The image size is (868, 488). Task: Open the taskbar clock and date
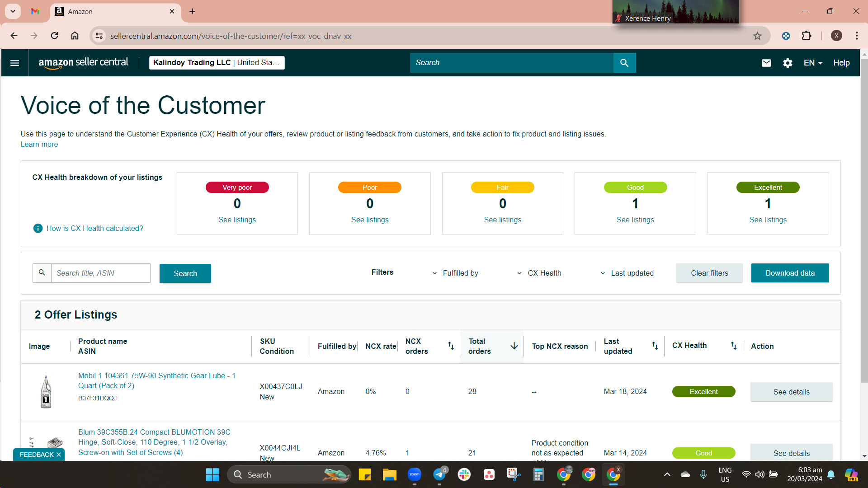coord(805,474)
